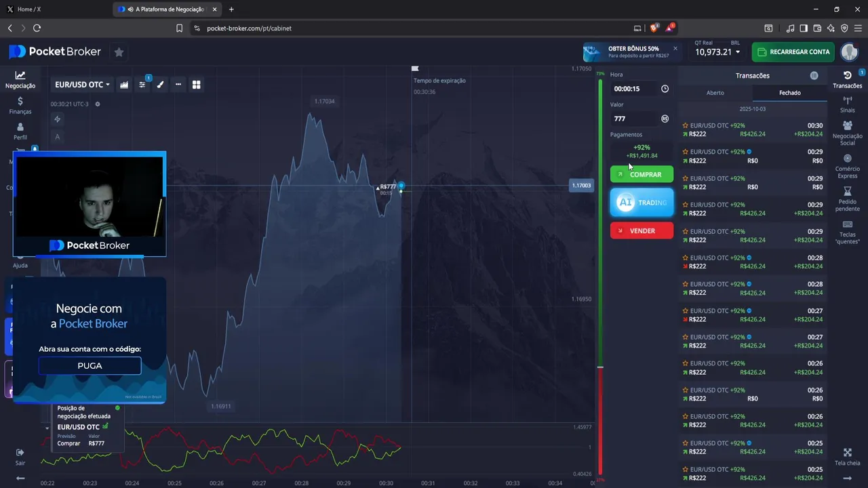Viewport: 868px width, 488px height.
Task: Click the PUGA promo code box
Action: point(90,365)
